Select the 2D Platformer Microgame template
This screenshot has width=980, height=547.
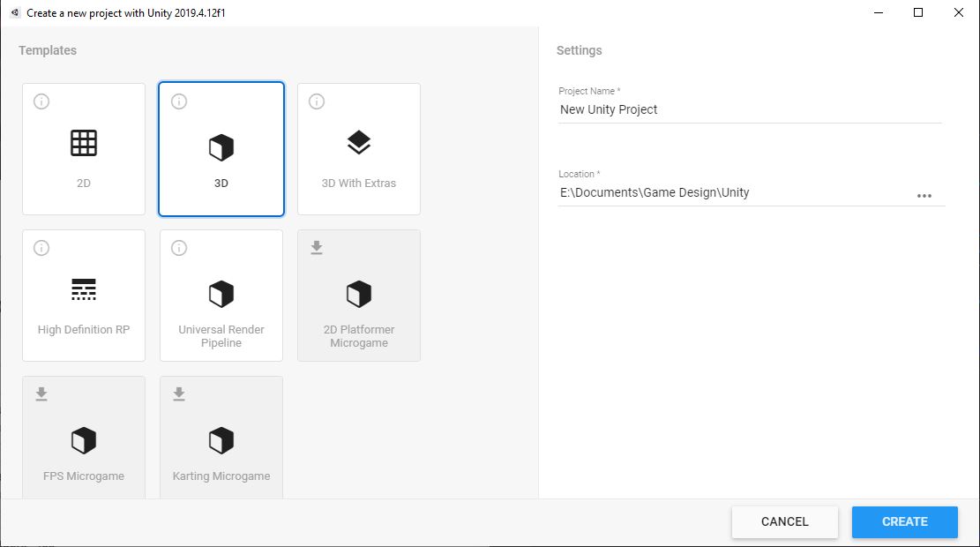358,295
